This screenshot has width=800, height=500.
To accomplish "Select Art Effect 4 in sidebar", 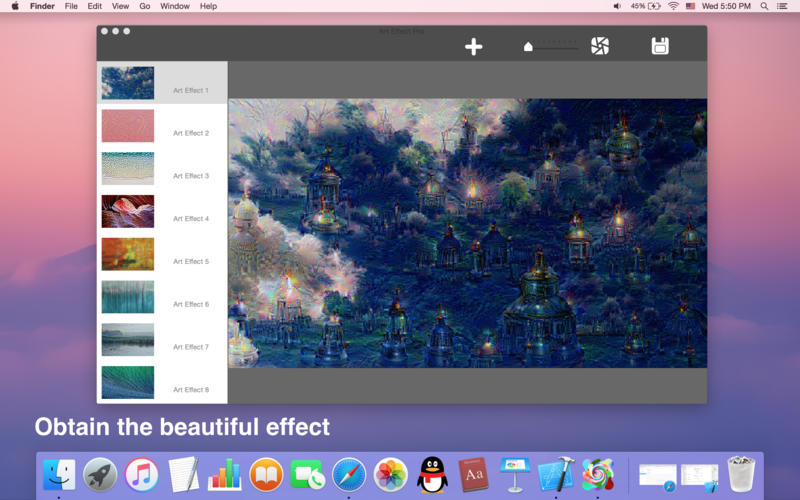I will click(128, 212).
